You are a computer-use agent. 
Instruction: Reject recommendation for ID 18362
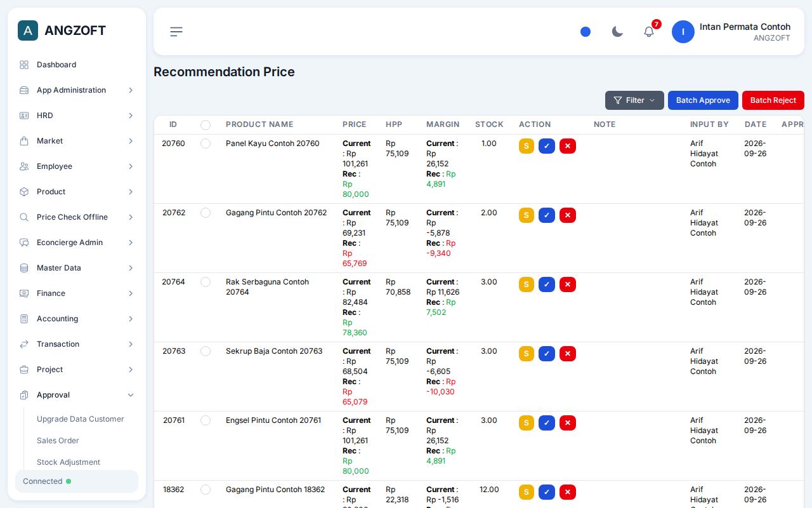pyautogui.click(x=568, y=492)
